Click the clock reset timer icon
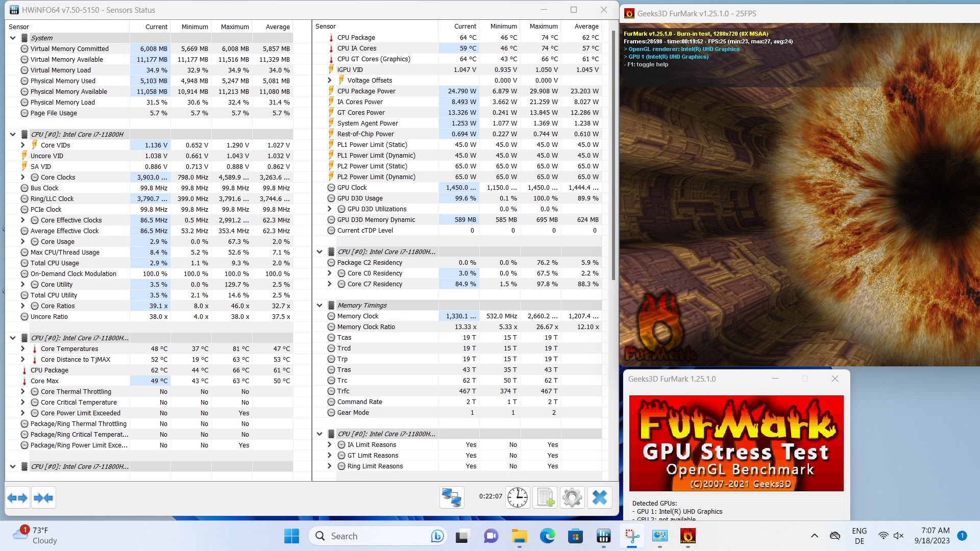 (518, 497)
